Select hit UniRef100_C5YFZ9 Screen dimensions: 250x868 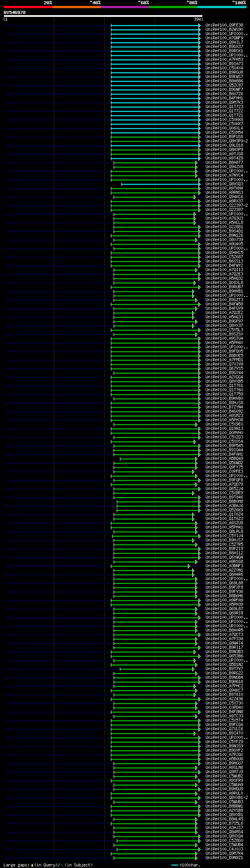[224, 742]
